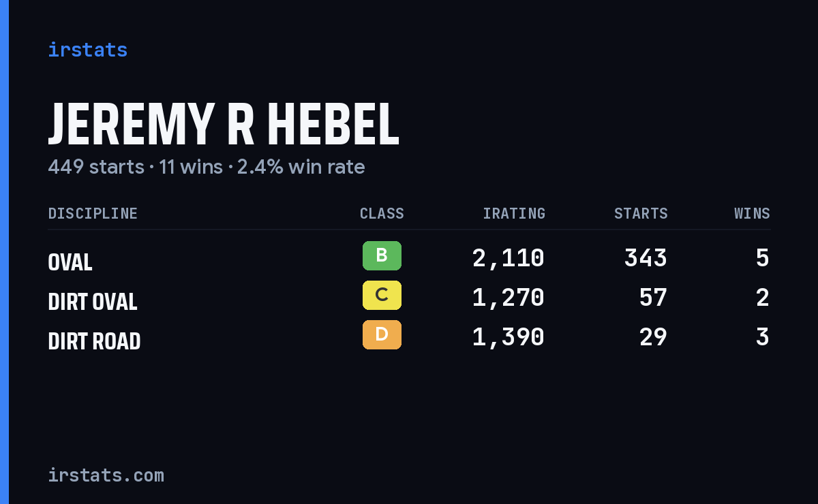Viewport: 818px width, 504px height.
Task: Sort by the CLASS column header
Action: click(x=382, y=213)
